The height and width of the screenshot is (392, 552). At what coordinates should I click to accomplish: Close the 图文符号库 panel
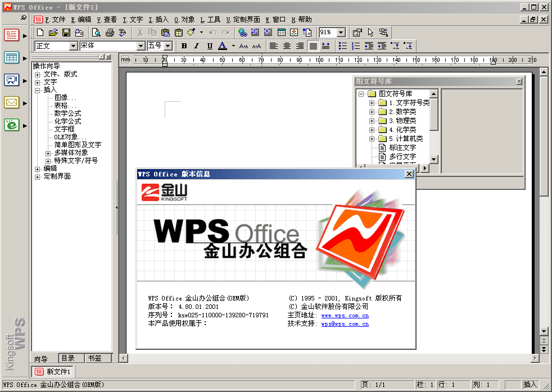519,81
